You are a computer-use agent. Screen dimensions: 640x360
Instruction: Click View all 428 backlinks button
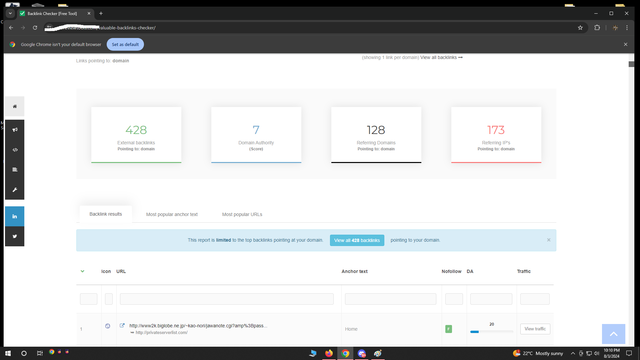coord(357,240)
